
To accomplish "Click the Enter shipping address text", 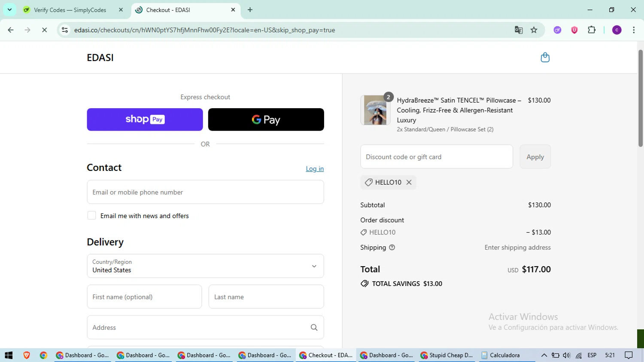I will pyautogui.click(x=518, y=247).
